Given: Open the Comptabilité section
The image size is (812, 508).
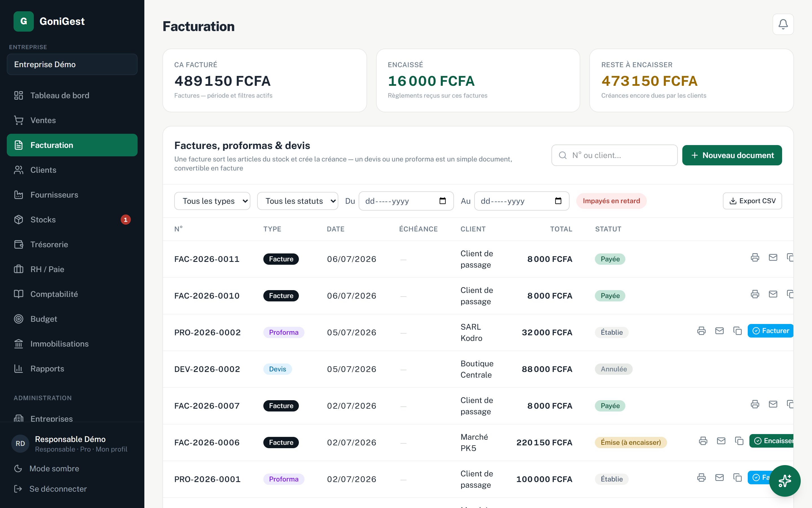Looking at the screenshot, I should pos(72,294).
